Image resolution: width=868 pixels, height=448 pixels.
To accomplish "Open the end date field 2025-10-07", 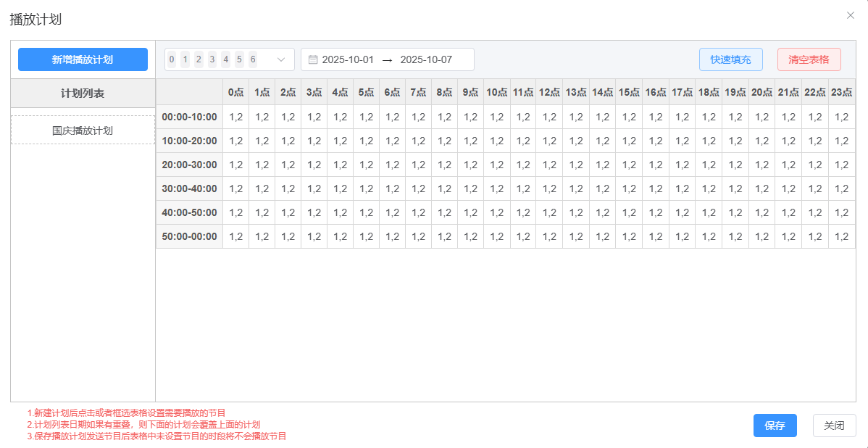I will point(426,59).
